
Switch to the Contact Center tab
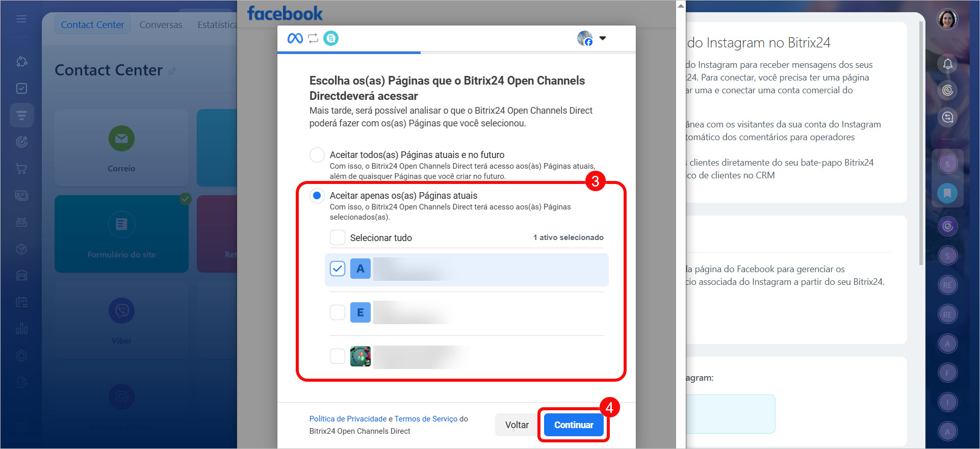[x=92, y=24]
